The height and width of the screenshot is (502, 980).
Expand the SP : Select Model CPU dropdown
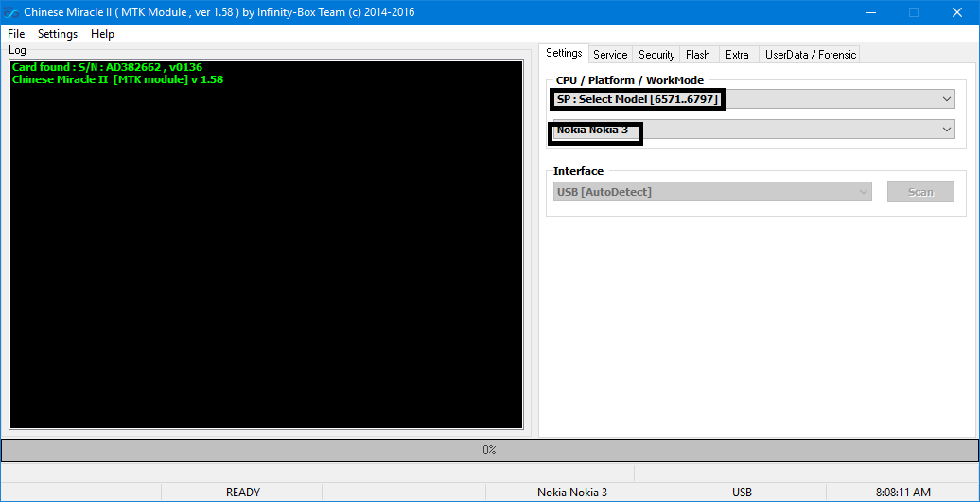pyautogui.click(x=754, y=98)
